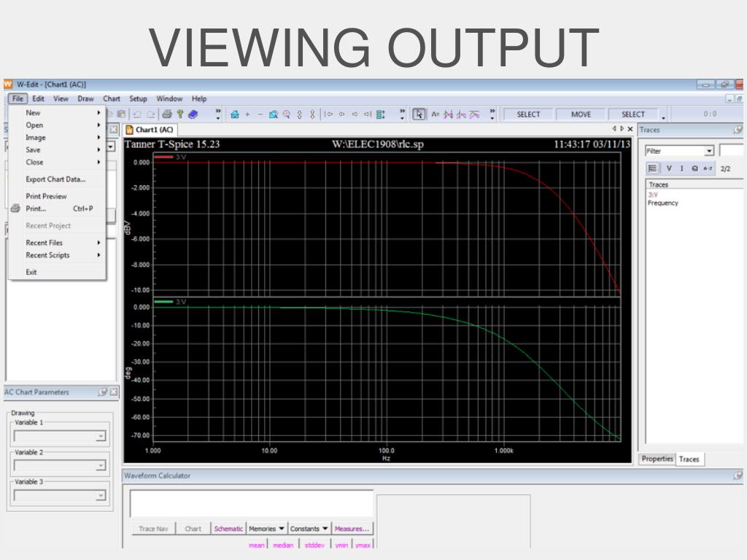The height and width of the screenshot is (560, 747).
Task: Expand the Constants dropdown
Action: 325,529
